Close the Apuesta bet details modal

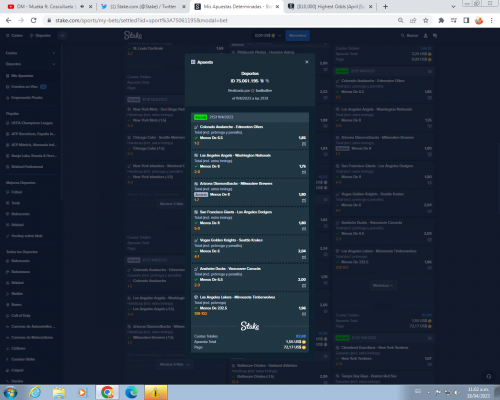[x=307, y=62]
